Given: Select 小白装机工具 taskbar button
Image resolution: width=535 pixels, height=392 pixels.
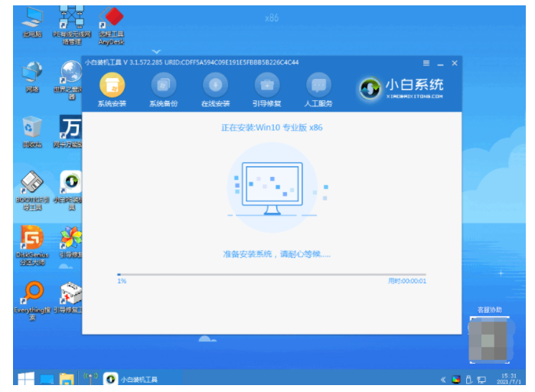Looking at the screenshot, I should coord(132,379).
